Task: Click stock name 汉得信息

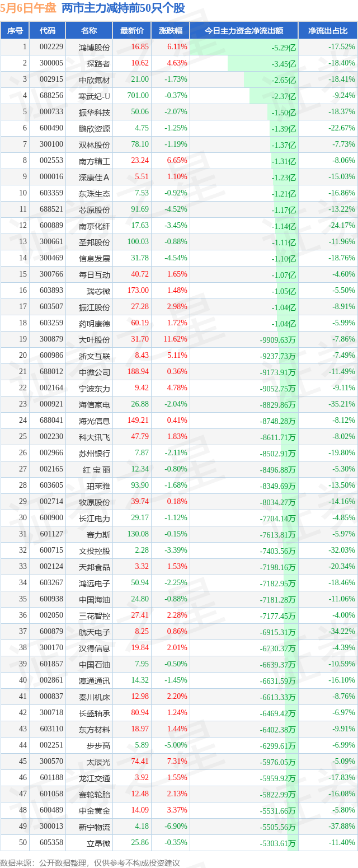Action: coord(95,648)
